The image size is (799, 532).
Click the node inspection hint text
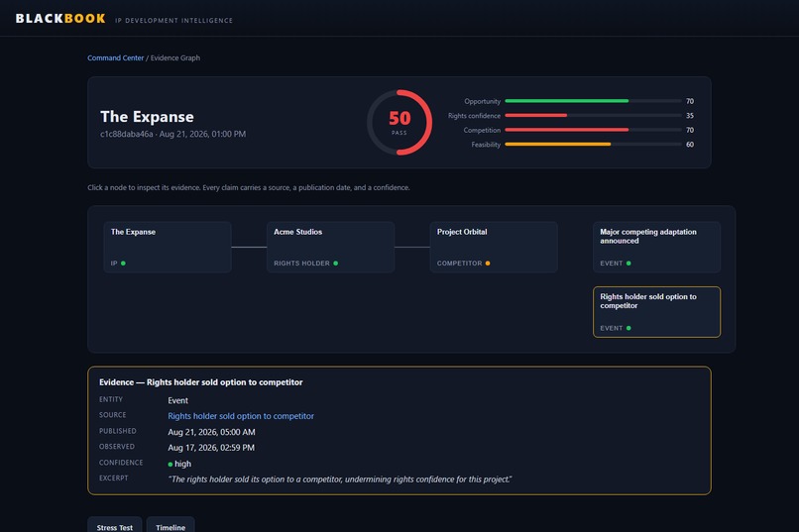(249, 188)
